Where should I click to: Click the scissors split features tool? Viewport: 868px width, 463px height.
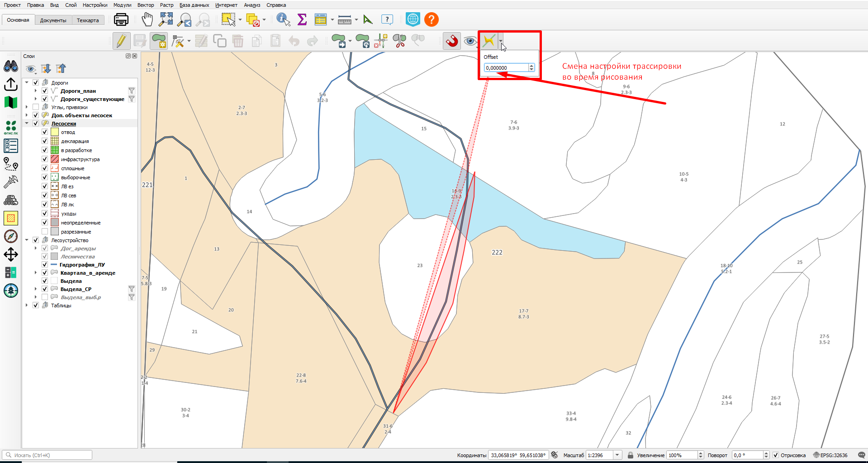click(399, 41)
